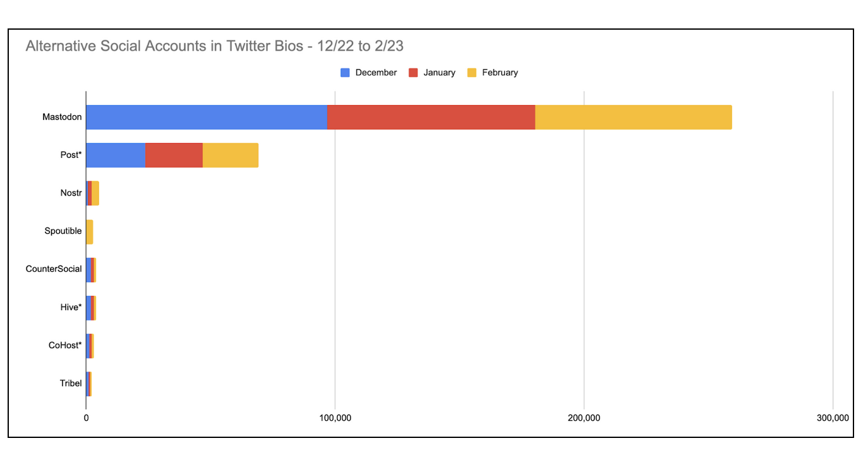The height and width of the screenshot is (455, 868).
Task: Select the yellow Spoutible bar
Action: [90, 232]
